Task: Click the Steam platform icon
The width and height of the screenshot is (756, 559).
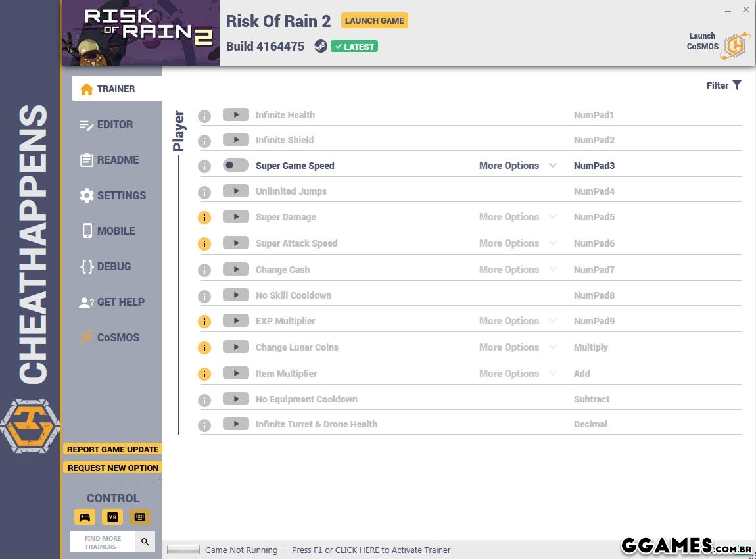Action: tap(320, 46)
